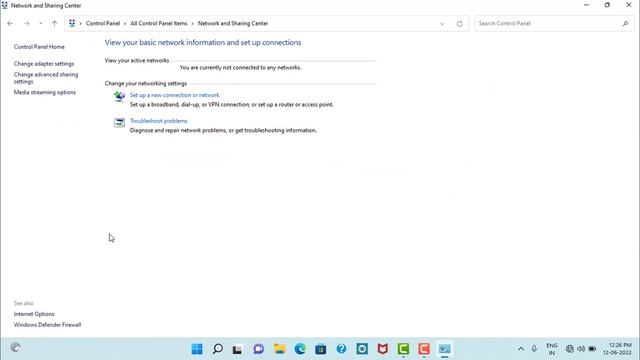Open network globe tray icon
This screenshot has height=360, width=640.
click(x=570, y=349)
